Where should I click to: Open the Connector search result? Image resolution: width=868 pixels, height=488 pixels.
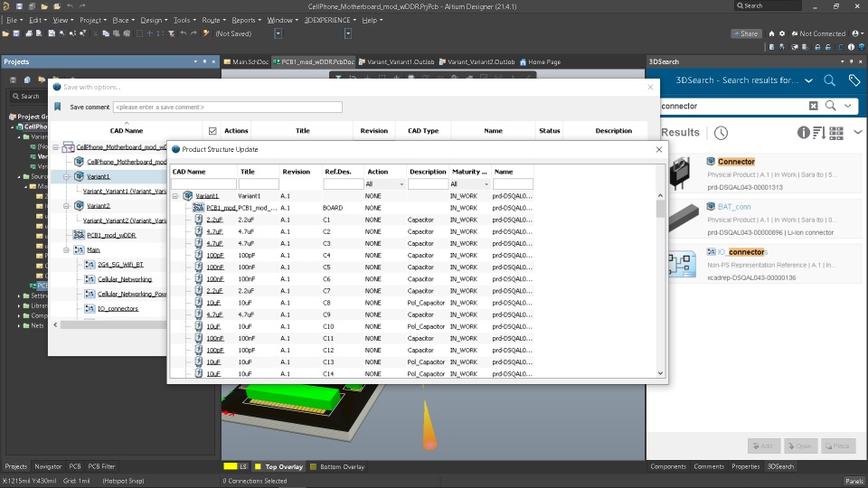click(x=736, y=162)
